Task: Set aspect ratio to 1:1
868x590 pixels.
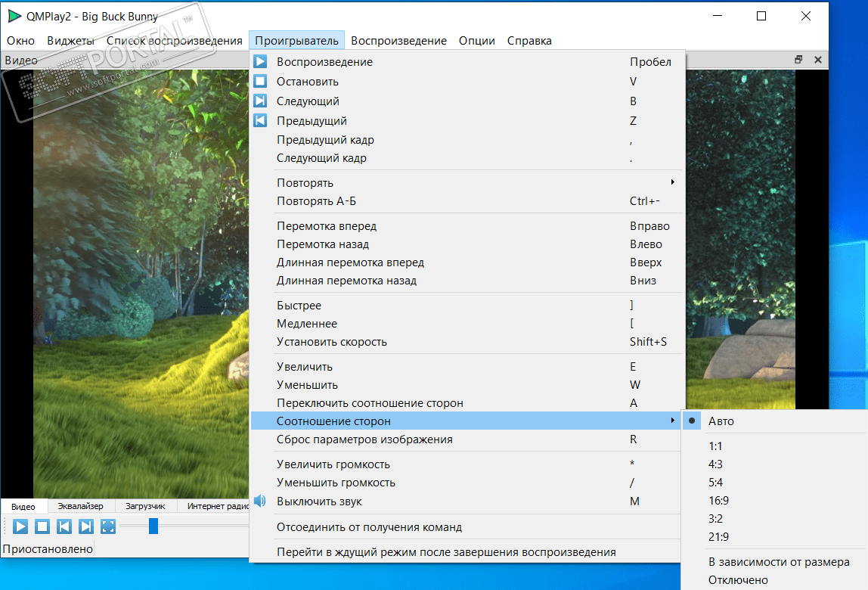Action: [774, 446]
